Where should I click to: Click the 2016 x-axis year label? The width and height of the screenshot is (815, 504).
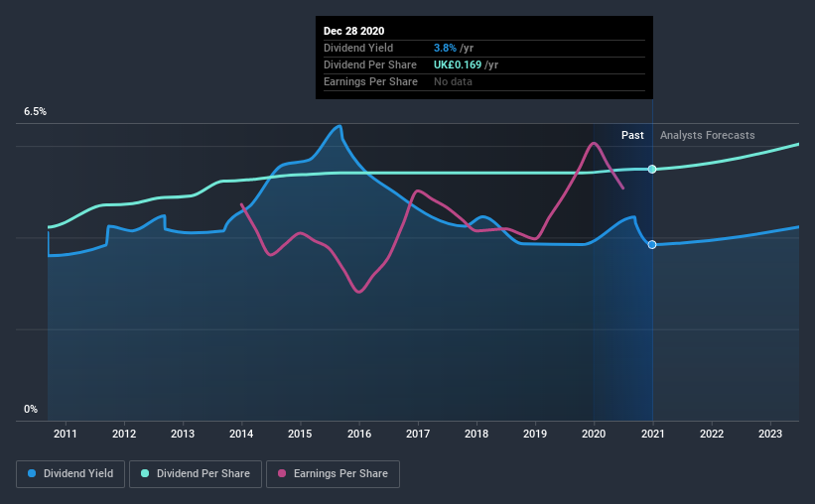(359, 434)
